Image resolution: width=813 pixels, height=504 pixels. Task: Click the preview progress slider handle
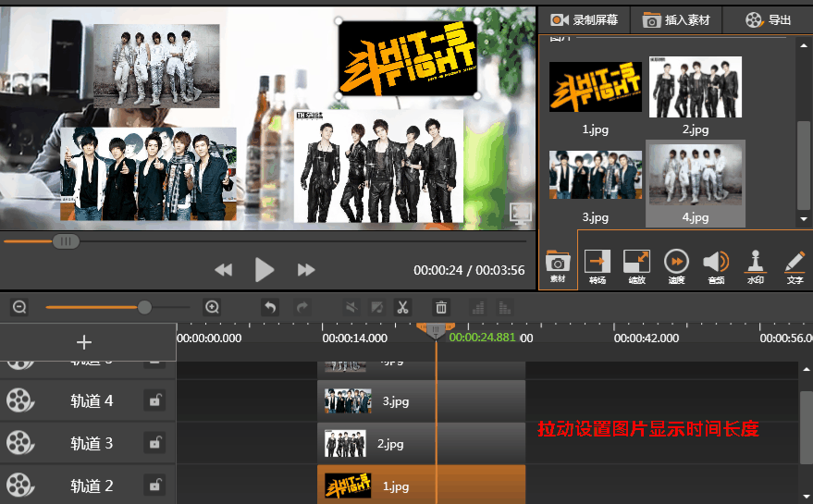[66, 241]
